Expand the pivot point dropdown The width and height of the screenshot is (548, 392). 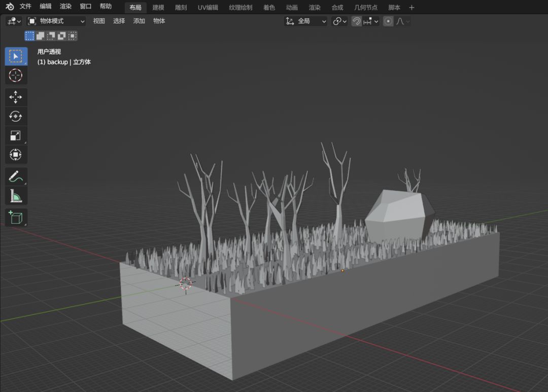coord(339,21)
